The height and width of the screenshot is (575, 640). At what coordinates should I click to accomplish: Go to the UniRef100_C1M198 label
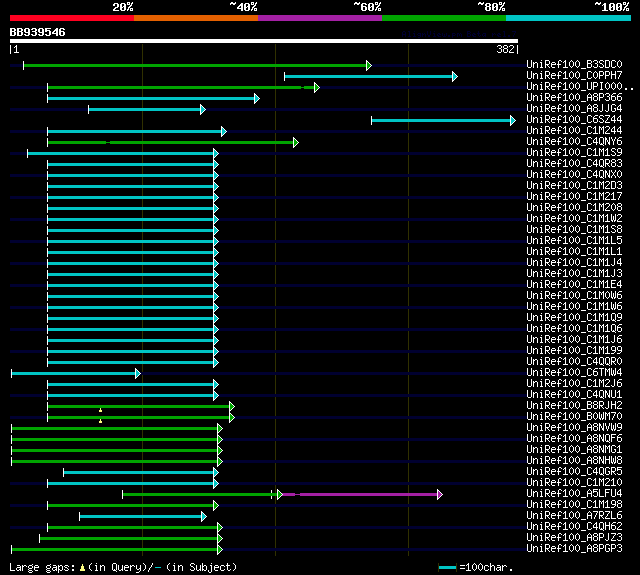574,505
